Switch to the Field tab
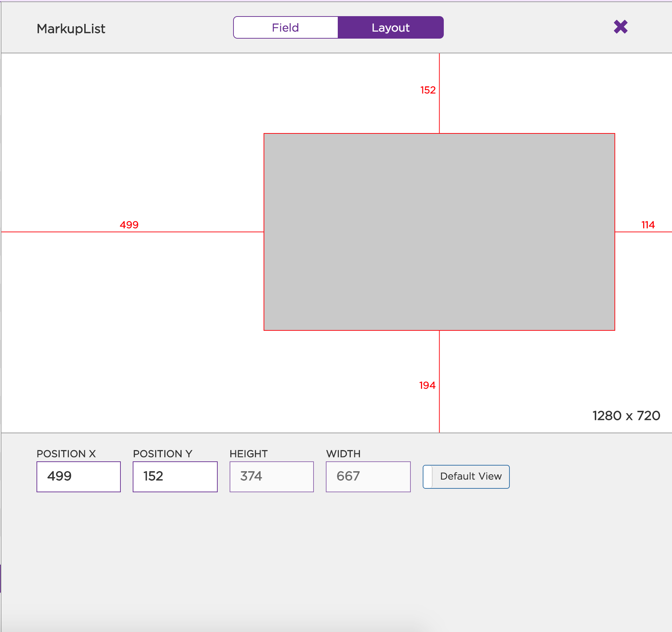This screenshot has width=672, height=632. click(285, 27)
